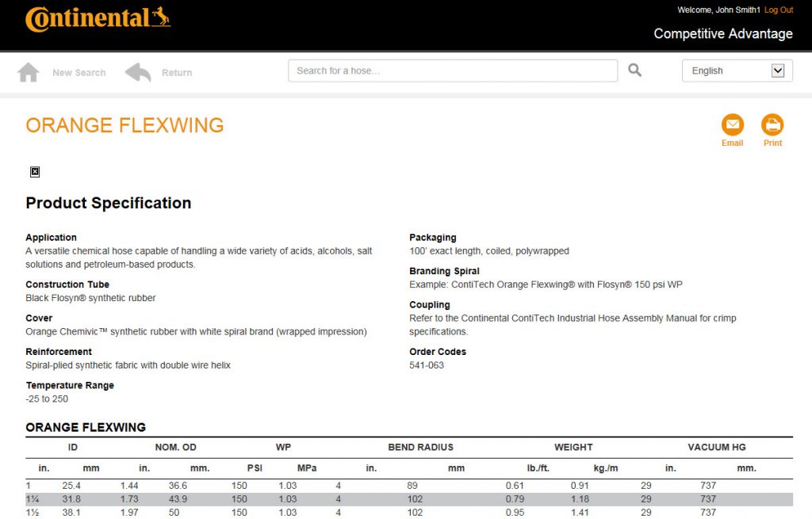Click the broken image placeholder icon
Screen dimensions: 812x519
click(x=35, y=172)
